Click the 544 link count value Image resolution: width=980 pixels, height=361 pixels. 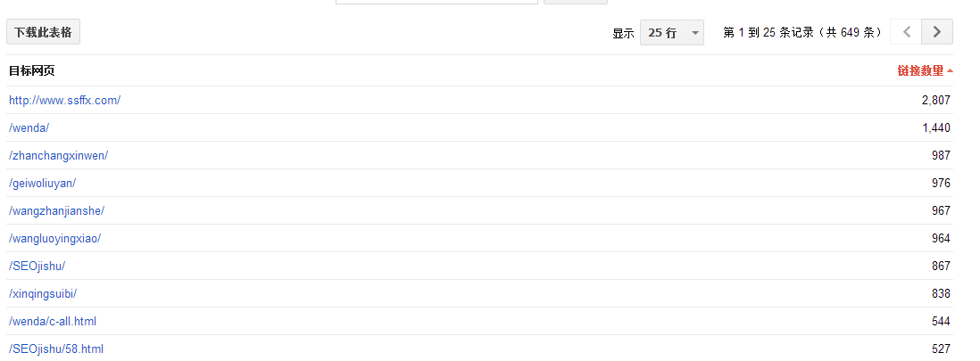[x=940, y=321]
